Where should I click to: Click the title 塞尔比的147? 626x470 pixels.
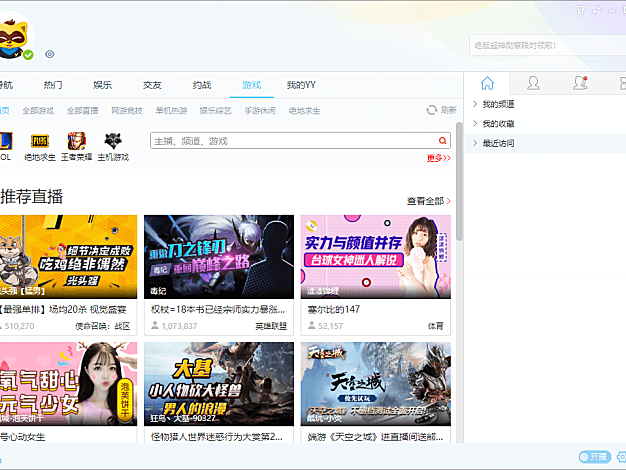point(333,309)
